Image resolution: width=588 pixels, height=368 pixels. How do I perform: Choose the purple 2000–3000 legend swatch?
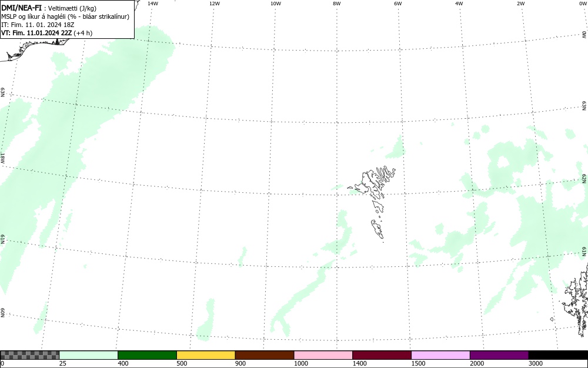click(x=499, y=355)
